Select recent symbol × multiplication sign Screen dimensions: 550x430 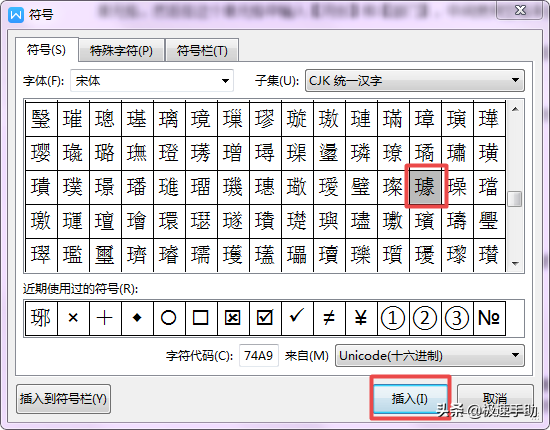pyautogui.click(x=73, y=318)
